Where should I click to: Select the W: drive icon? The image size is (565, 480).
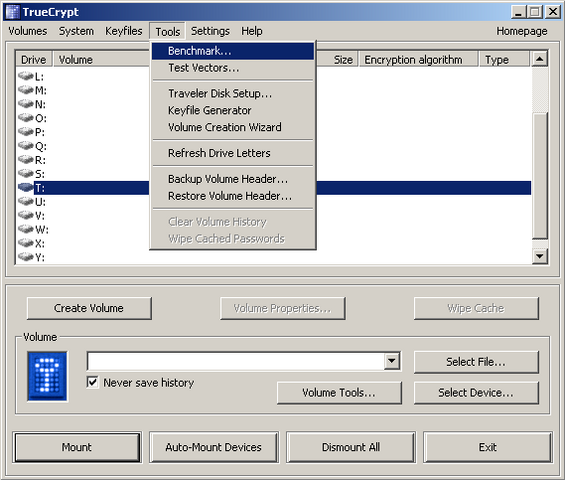click(26, 229)
